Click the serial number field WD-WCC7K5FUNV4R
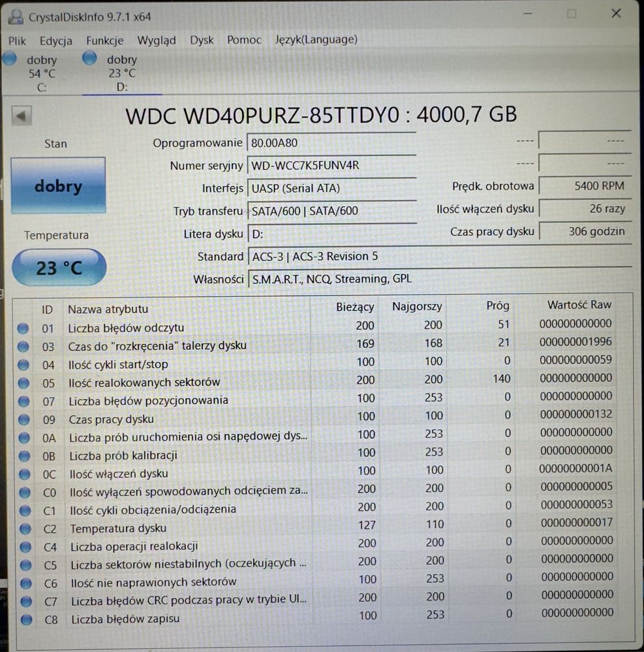 [331, 166]
